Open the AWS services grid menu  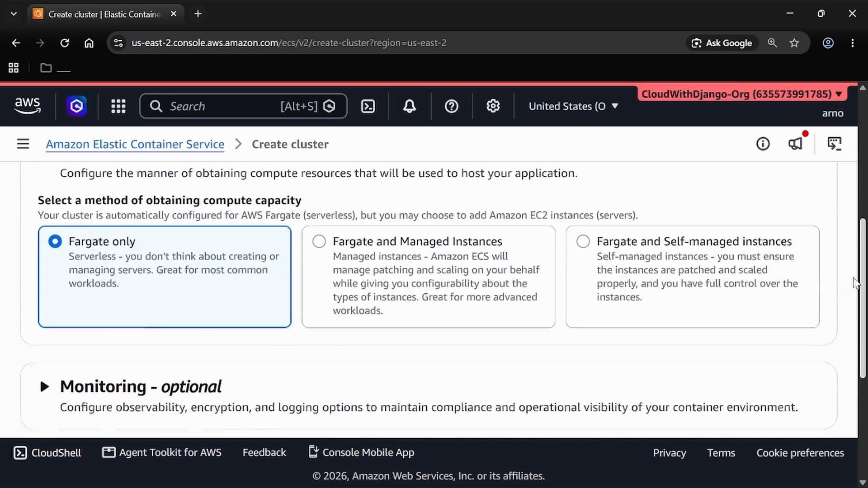point(118,106)
